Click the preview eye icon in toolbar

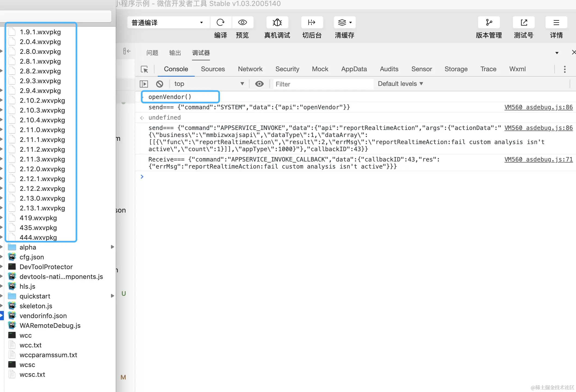pyautogui.click(x=242, y=22)
